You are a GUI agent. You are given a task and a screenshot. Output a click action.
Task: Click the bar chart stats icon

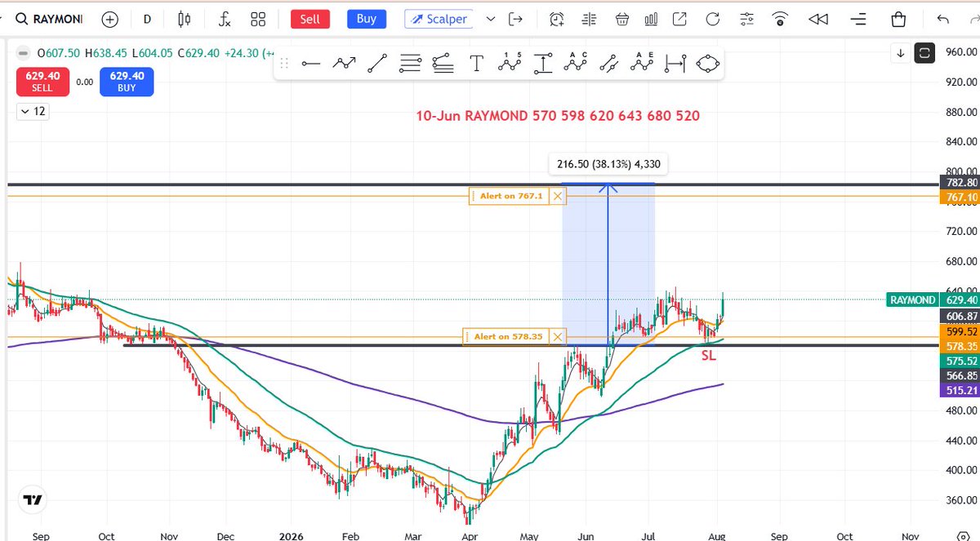pos(652,19)
